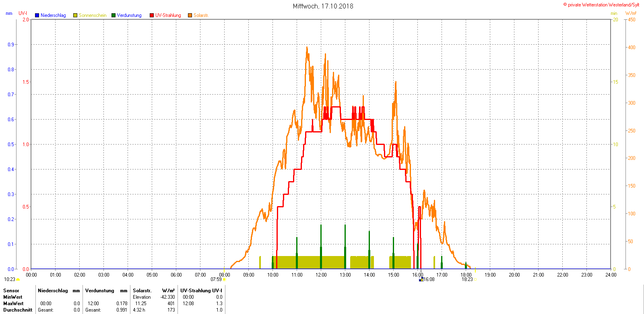Click the average solar radiation value 173
Screen dimensions: 644x314
(171, 310)
